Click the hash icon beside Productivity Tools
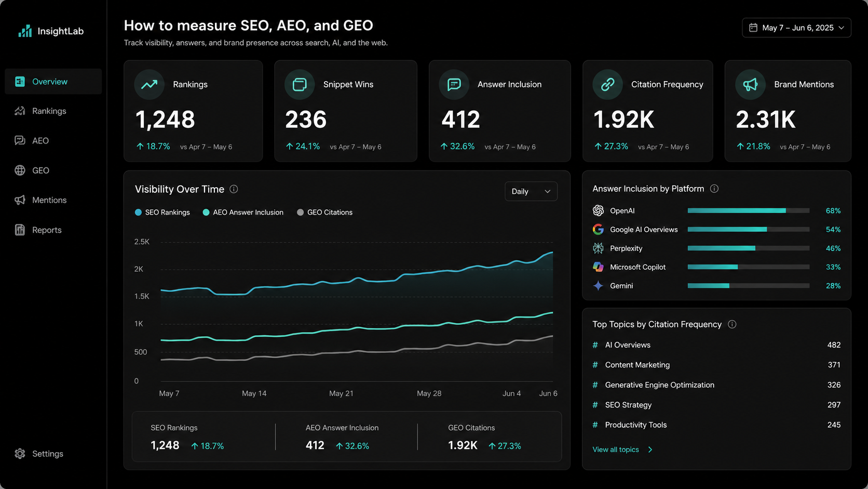The image size is (868, 489). 595,425
